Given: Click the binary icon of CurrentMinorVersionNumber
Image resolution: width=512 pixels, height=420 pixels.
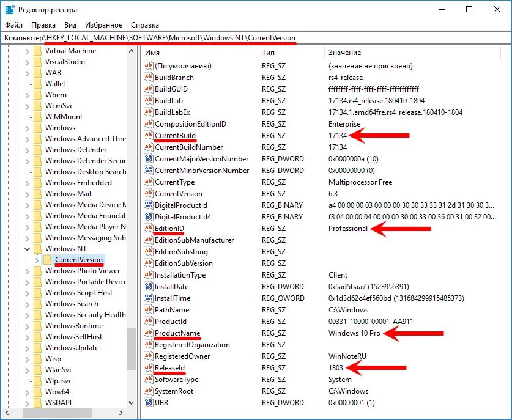Looking at the screenshot, I should tap(149, 171).
